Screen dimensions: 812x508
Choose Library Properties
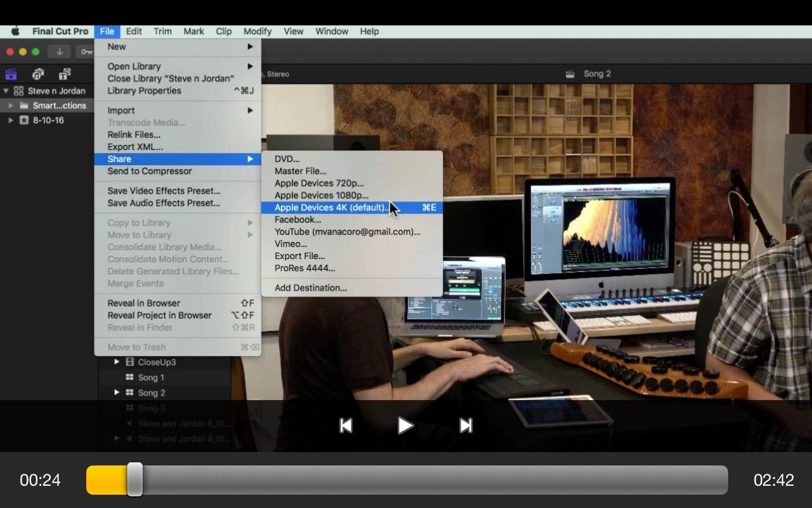coord(178,90)
